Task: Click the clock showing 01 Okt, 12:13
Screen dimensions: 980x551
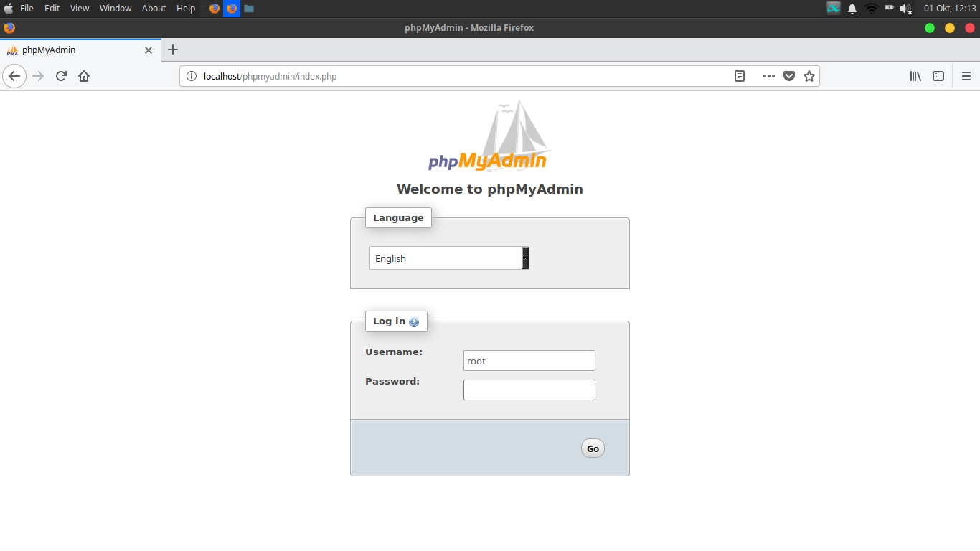Action: pos(949,9)
